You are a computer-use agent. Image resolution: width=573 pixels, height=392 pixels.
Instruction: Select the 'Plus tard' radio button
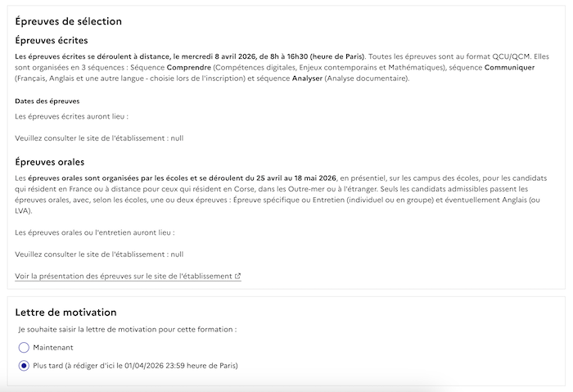(x=24, y=365)
